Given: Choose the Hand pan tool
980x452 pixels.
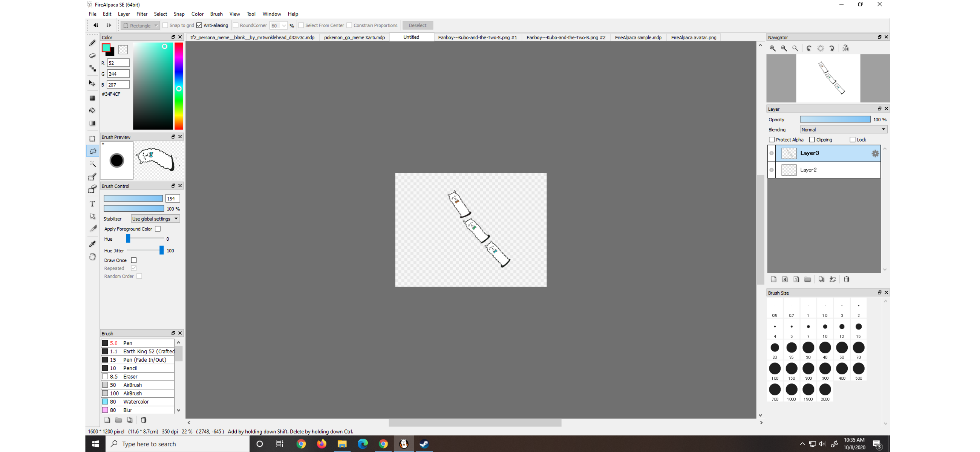Looking at the screenshot, I should 92,257.
